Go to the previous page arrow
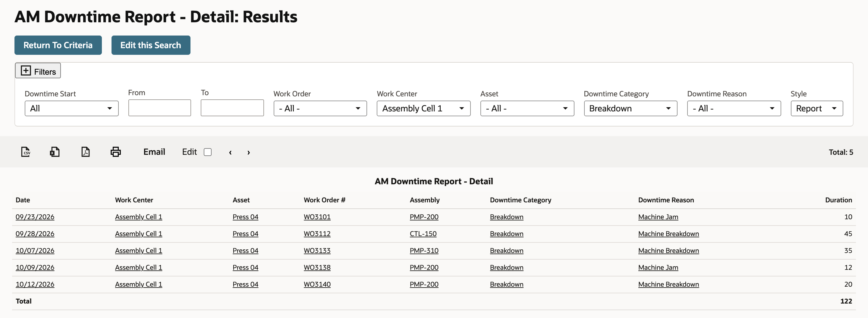The image size is (868, 318). [x=231, y=152]
